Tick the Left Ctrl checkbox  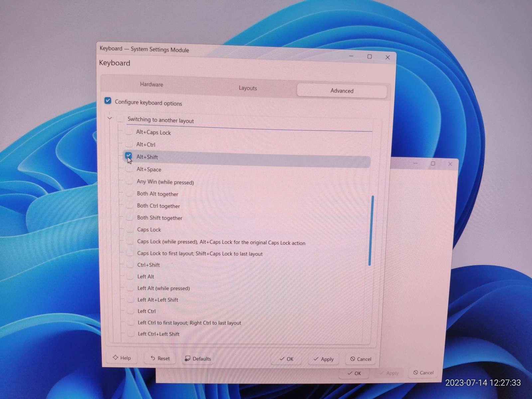point(130,311)
